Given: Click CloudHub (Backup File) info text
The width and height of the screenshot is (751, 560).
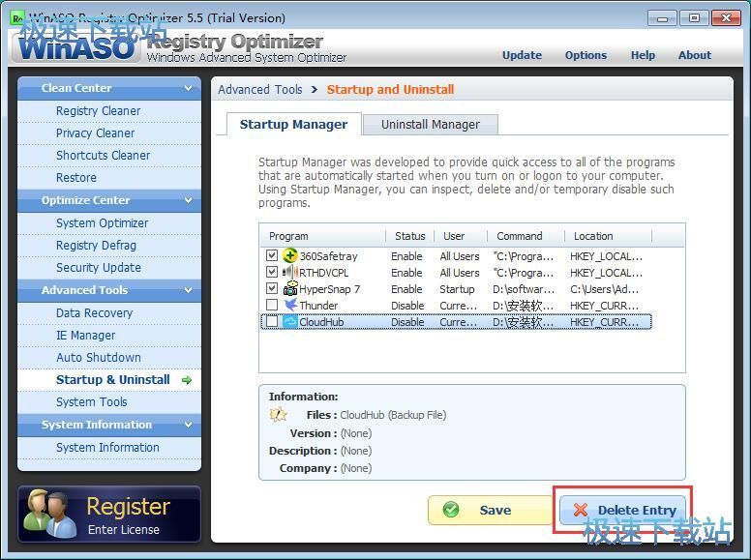Looking at the screenshot, I should click(x=393, y=415).
